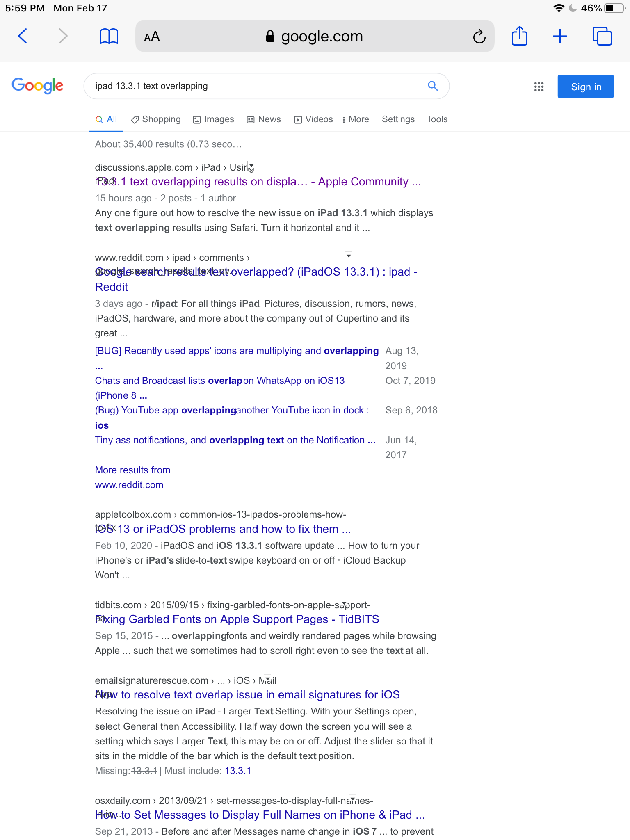This screenshot has height=840, width=630.
Task: Select the All results tab
Action: (x=106, y=119)
